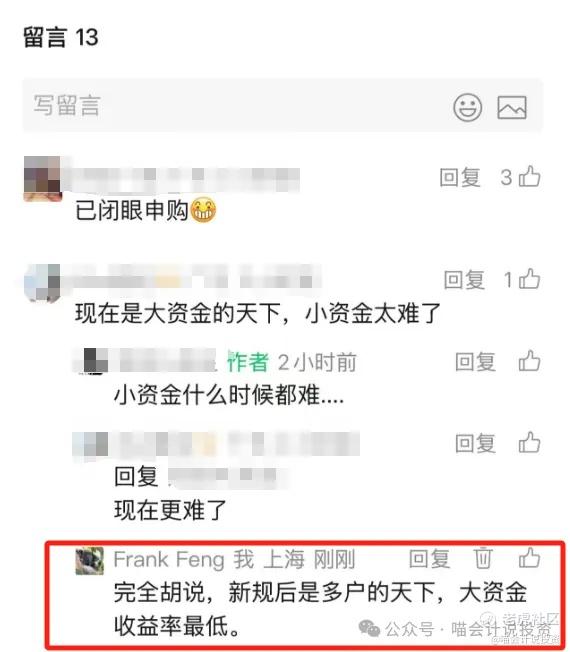Open first commenter's blurred avatar
This screenshot has width=570, height=652.
[42, 178]
